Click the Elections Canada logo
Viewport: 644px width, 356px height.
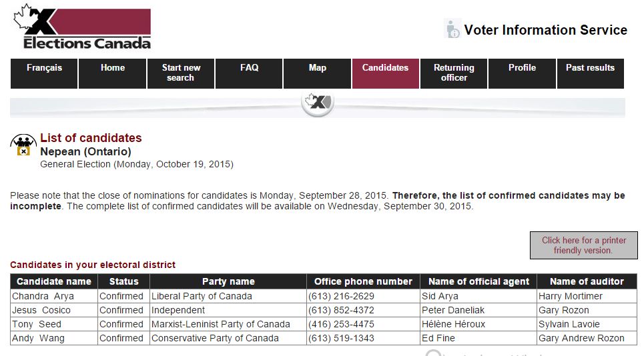coord(82,27)
